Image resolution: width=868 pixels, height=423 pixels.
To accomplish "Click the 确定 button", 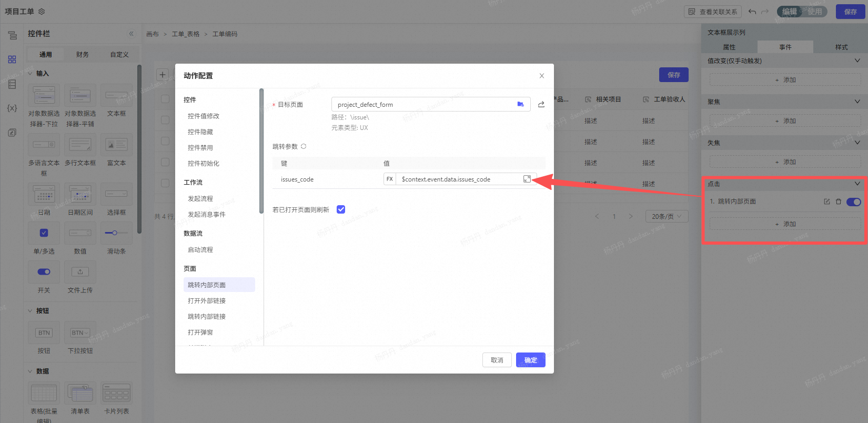I will tap(530, 360).
